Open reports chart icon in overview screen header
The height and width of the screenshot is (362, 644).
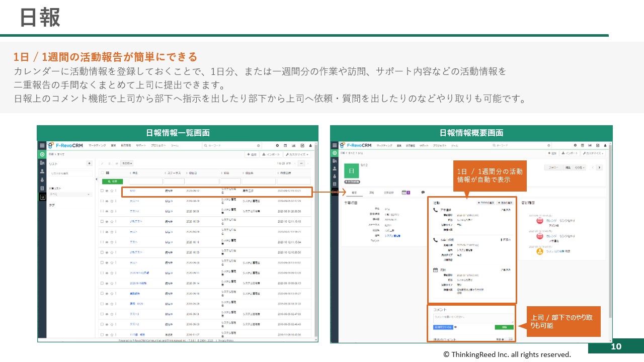[590, 145]
